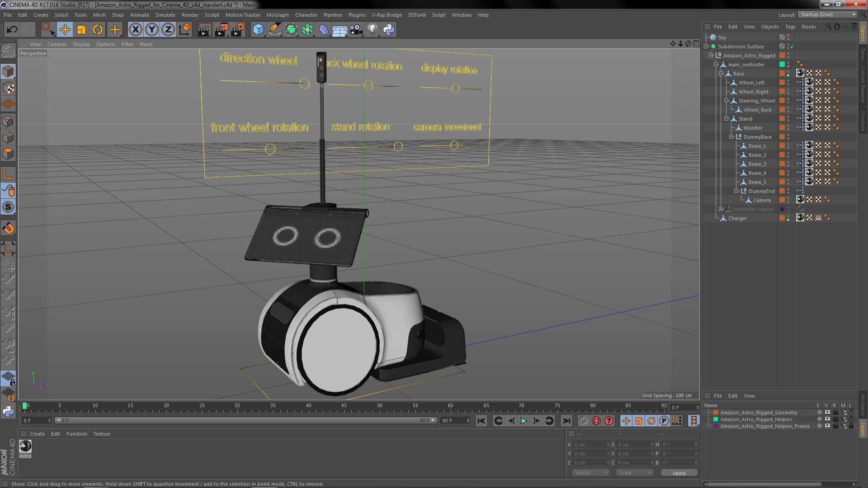Toggle the Z axis lock
This screenshot has width=868, height=488.
tap(168, 30)
